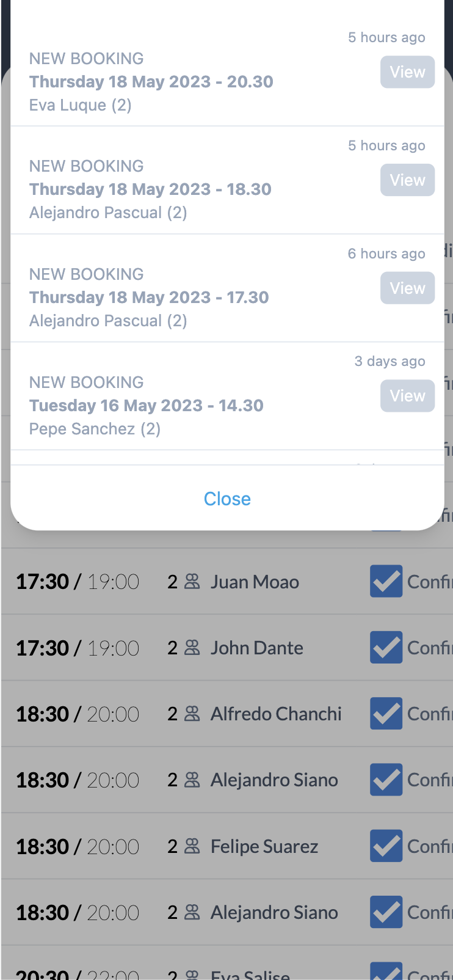Tap the guests icon beside Alfredo Chanchi
The height and width of the screenshot is (980, 453).
[x=192, y=714]
